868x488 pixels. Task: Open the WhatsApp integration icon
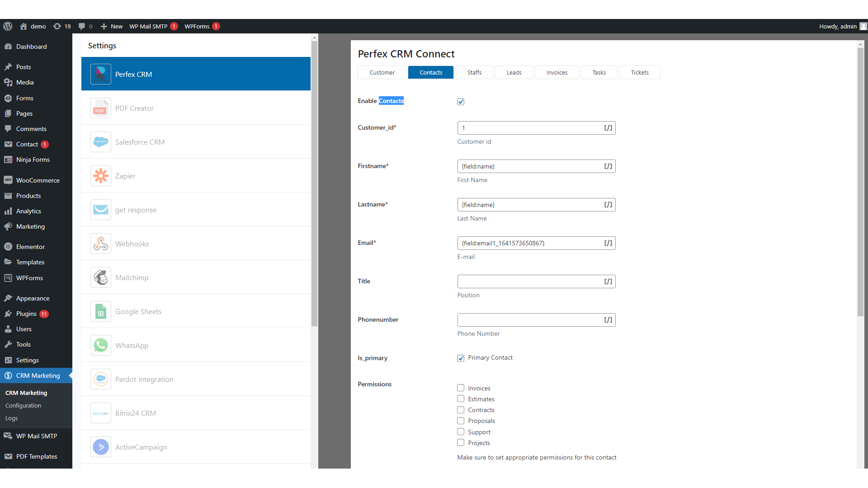coord(100,345)
